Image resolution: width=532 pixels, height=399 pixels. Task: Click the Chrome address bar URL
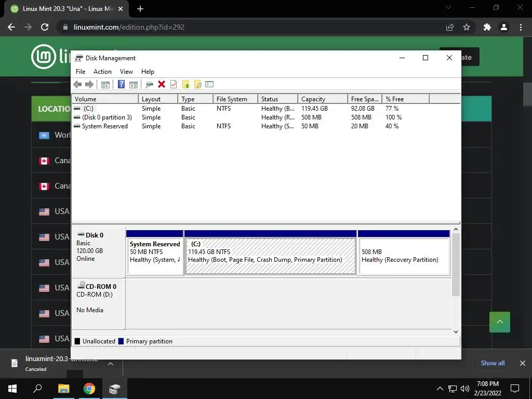point(129,27)
